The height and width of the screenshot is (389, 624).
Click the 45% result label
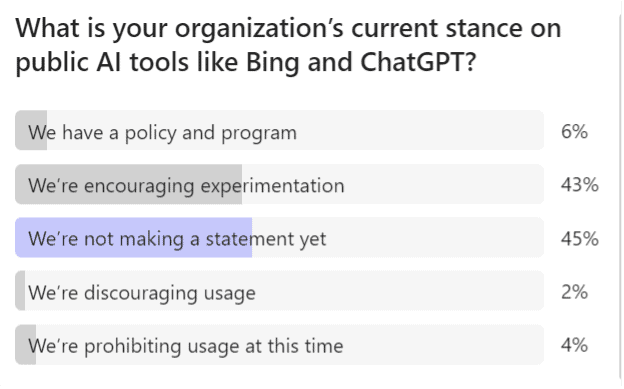(580, 238)
